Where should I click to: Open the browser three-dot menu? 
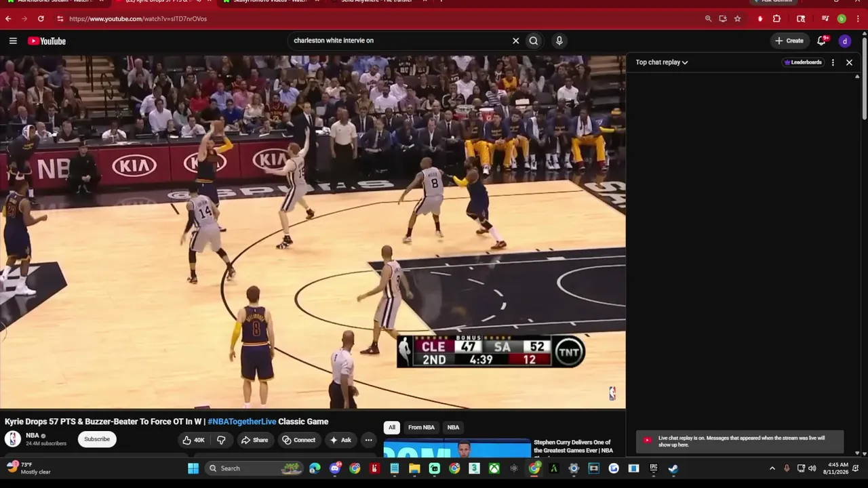tap(858, 19)
